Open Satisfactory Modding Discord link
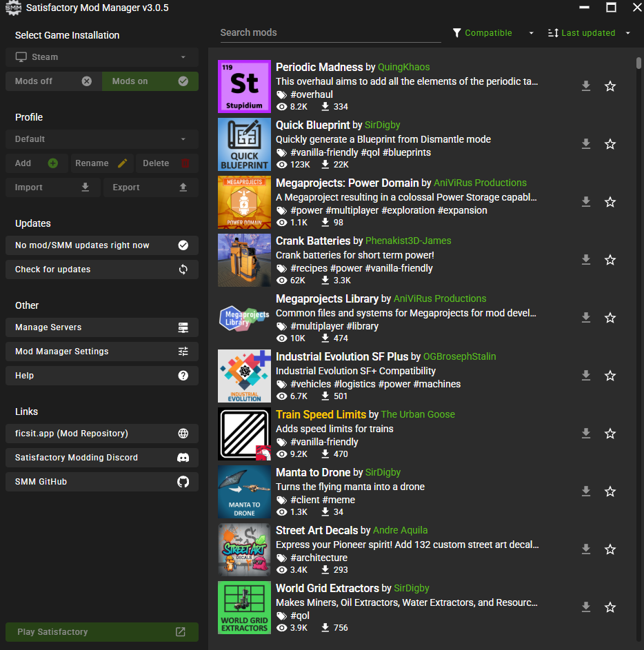This screenshot has height=650, width=644. [x=102, y=458]
